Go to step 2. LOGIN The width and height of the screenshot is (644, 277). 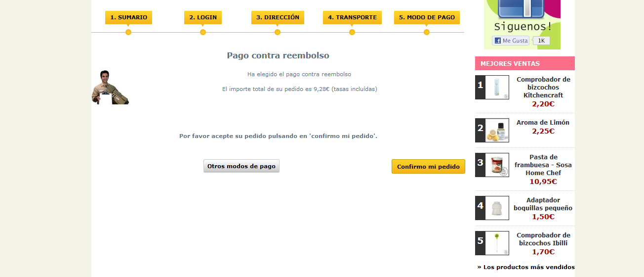click(x=203, y=17)
